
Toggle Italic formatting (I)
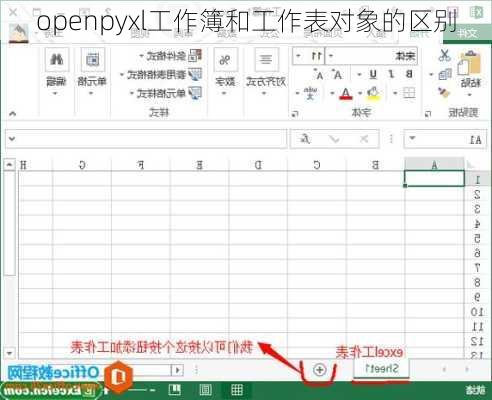click(391, 74)
